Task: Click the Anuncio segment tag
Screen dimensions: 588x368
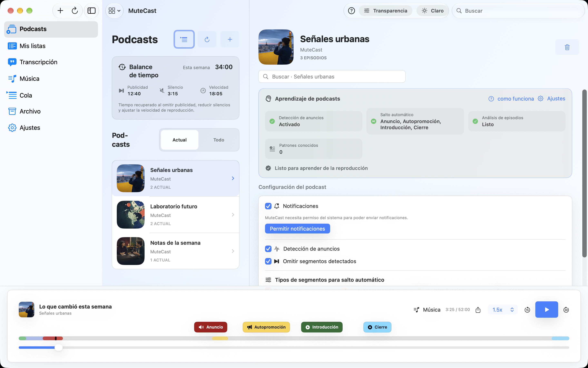Action: (210, 327)
